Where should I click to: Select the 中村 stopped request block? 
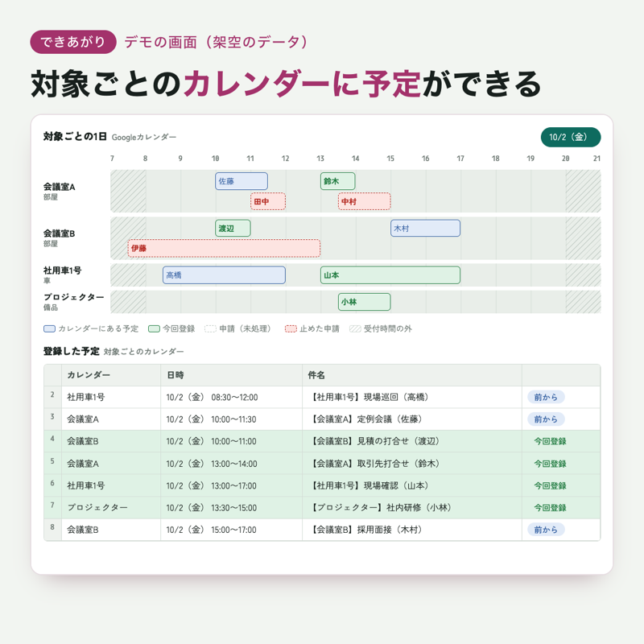point(365,201)
